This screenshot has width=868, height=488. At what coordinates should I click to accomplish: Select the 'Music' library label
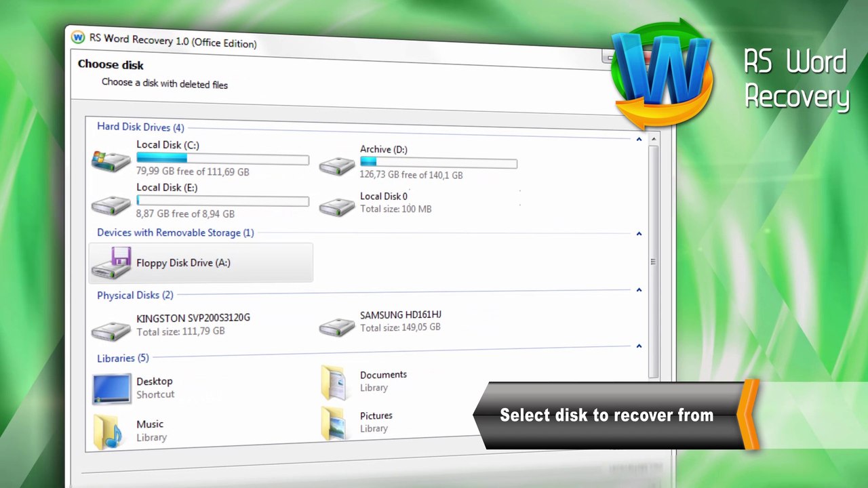[150, 424]
